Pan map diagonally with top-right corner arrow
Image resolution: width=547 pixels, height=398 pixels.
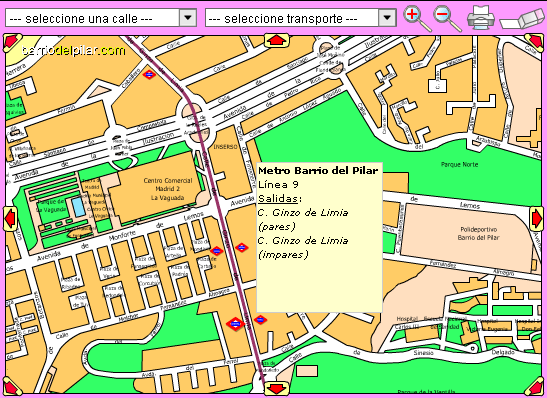click(534, 43)
